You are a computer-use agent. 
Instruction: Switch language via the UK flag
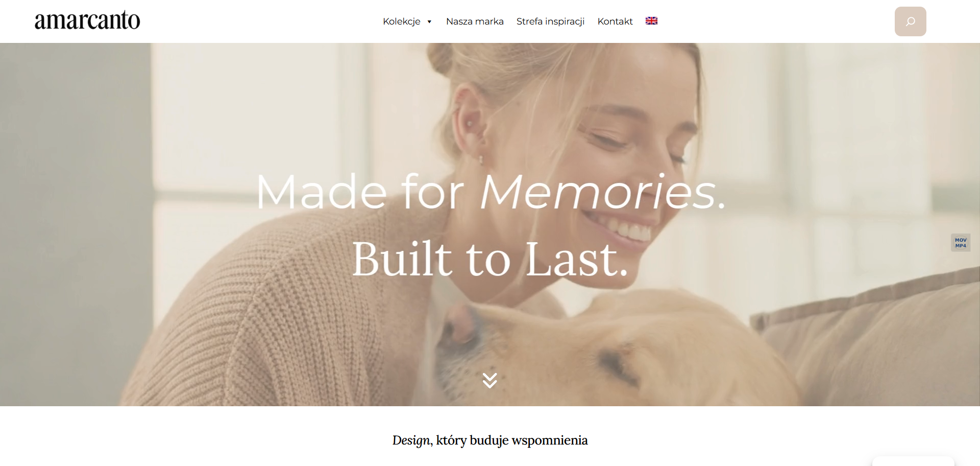(651, 21)
